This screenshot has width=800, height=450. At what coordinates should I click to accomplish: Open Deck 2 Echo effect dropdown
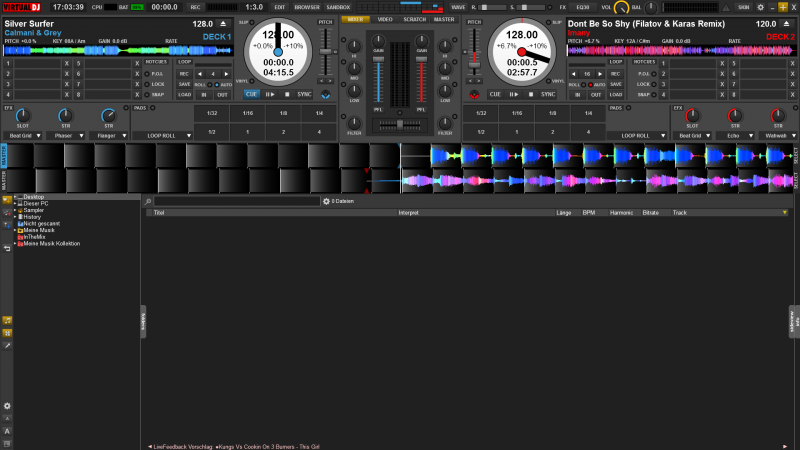735,136
